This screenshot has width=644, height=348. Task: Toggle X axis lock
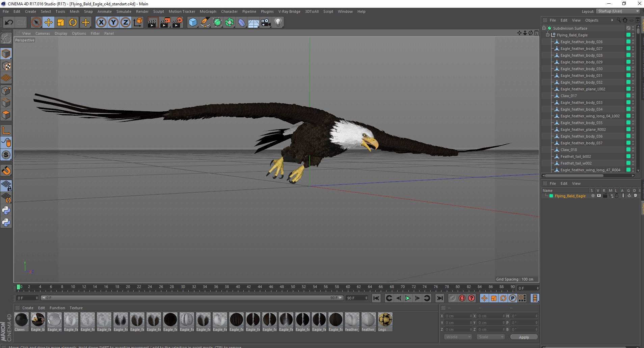(101, 23)
